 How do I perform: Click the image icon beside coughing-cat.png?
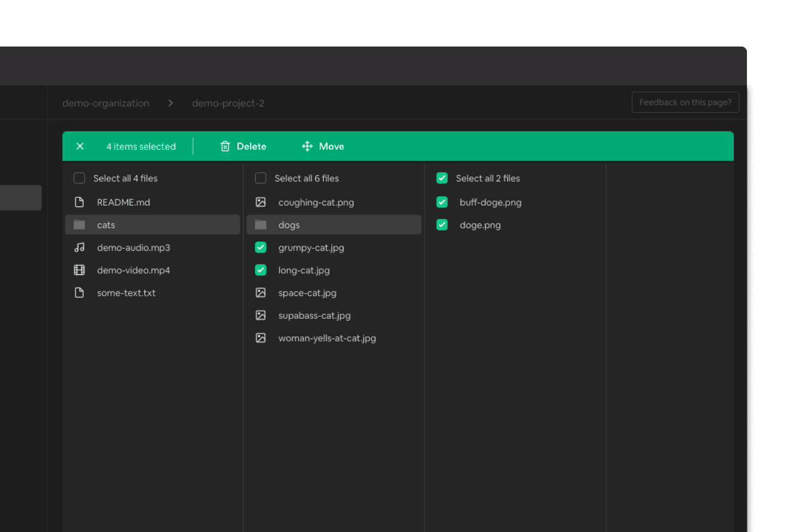click(x=260, y=202)
